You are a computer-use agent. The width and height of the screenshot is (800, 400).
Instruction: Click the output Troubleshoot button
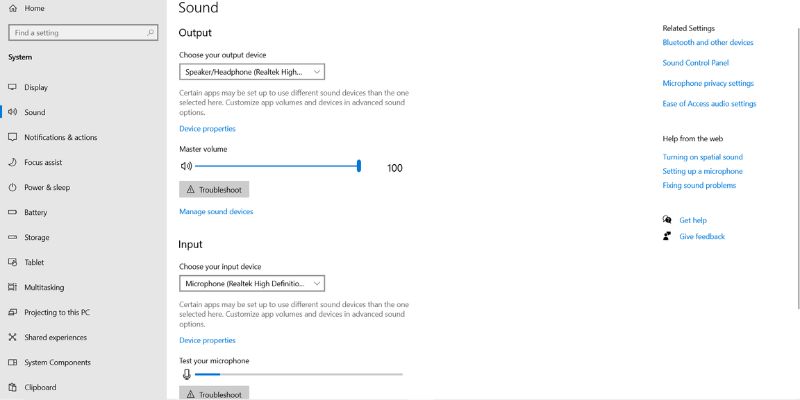coord(214,189)
